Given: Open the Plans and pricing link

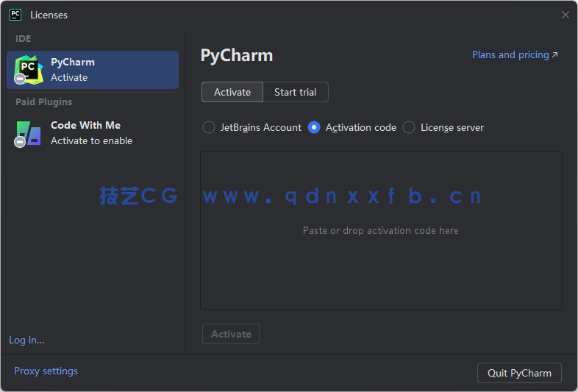Looking at the screenshot, I should pyautogui.click(x=515, y=55).
